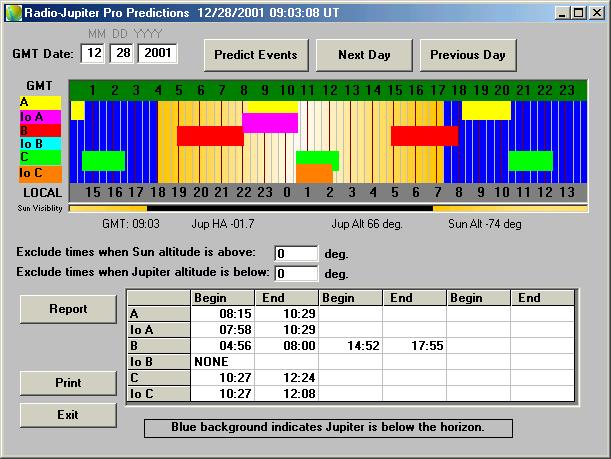611x459 pixels.
Task: Maximize the Radio-Jupiter Pro window
Action: (579, 13)
